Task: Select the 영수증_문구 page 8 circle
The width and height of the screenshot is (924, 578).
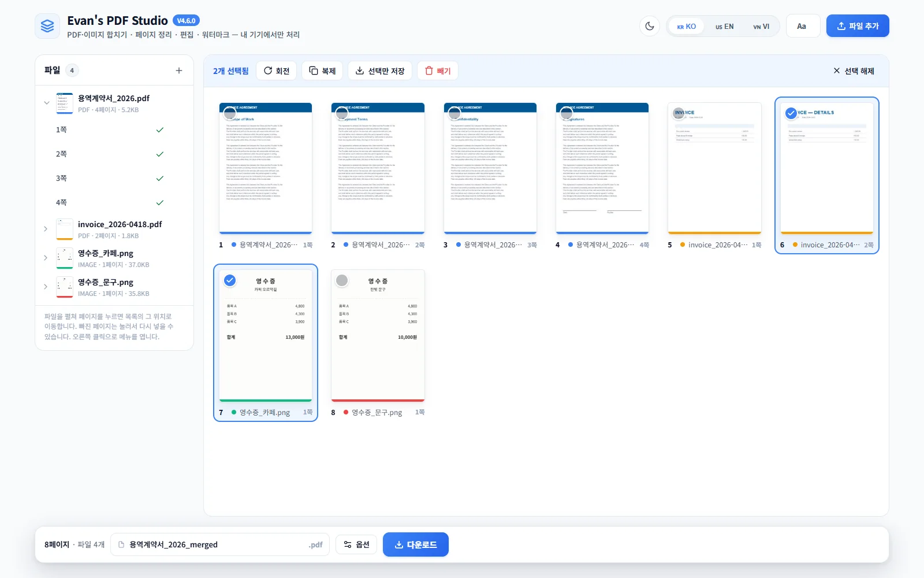Action: (x=342, y=280)
